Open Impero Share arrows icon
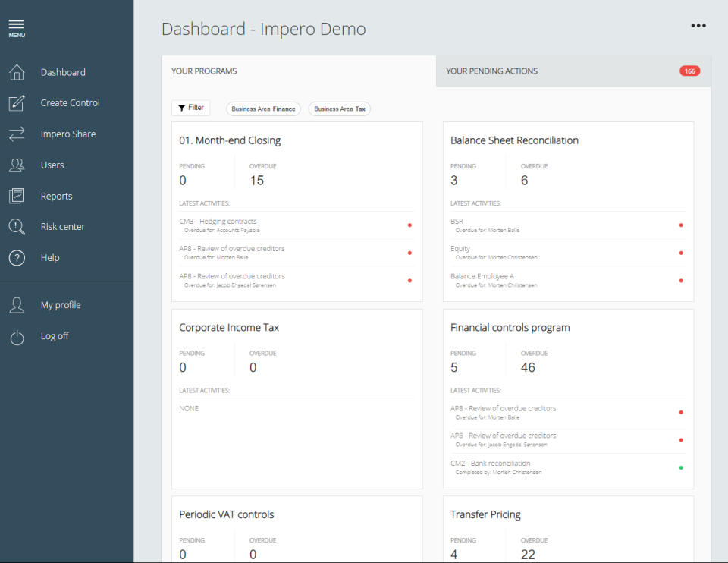The height and width of the screenshot is (563, 728). click(17, 134)
